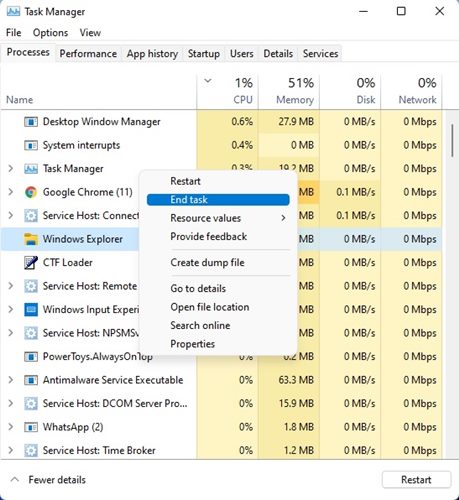Screen dimensions: 459x500
Task: Click the Service Host: Connect gear icon
Action: click(x=31, y=216)
